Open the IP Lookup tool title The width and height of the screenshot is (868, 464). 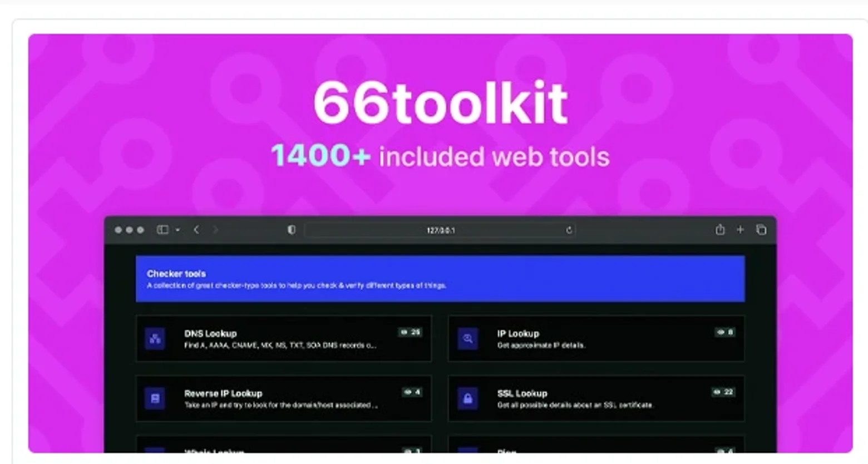pos(518,333)
